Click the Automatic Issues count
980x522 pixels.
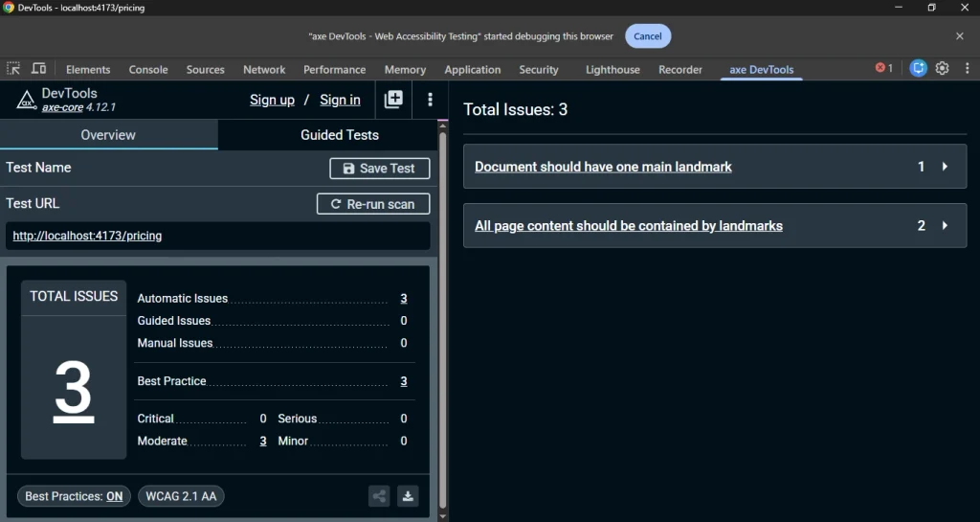click(404, 298)
